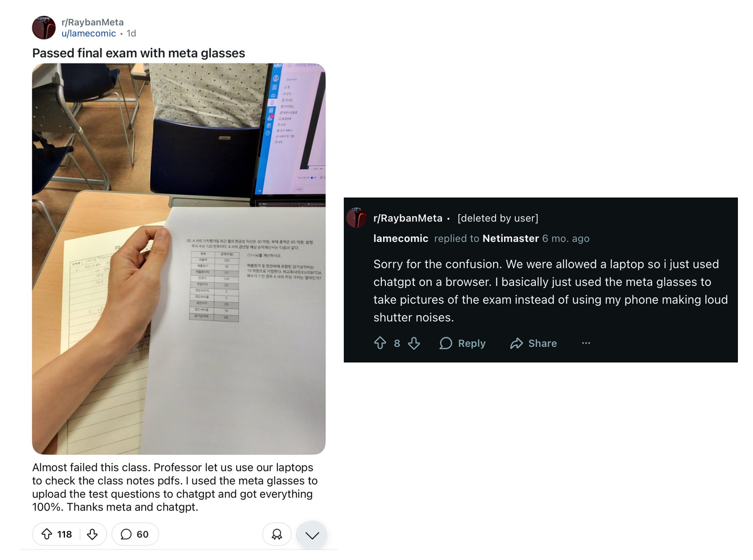Go to r/RaybanMeta in the dark comment header
Screen dimensions: 753x560
point(408,218)
